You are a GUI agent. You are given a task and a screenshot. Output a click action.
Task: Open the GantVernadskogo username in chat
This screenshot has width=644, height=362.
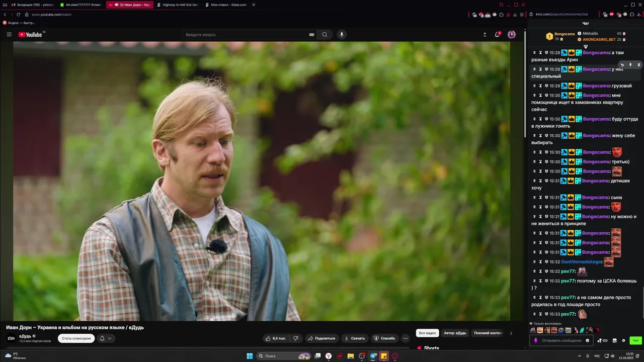pyautogui.click(x=581, y=262)
